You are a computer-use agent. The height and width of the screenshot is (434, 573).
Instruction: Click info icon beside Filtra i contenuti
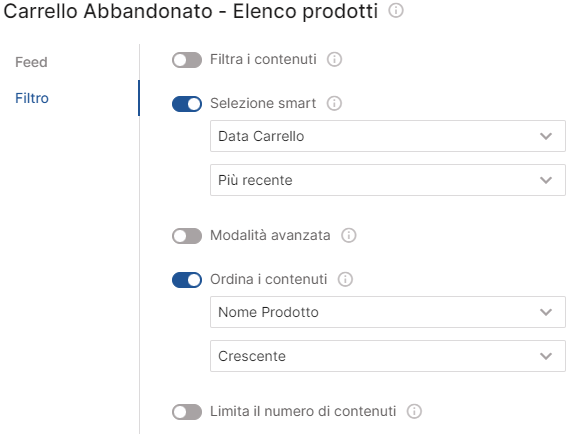pyautogui.click(x=334, y=59)
